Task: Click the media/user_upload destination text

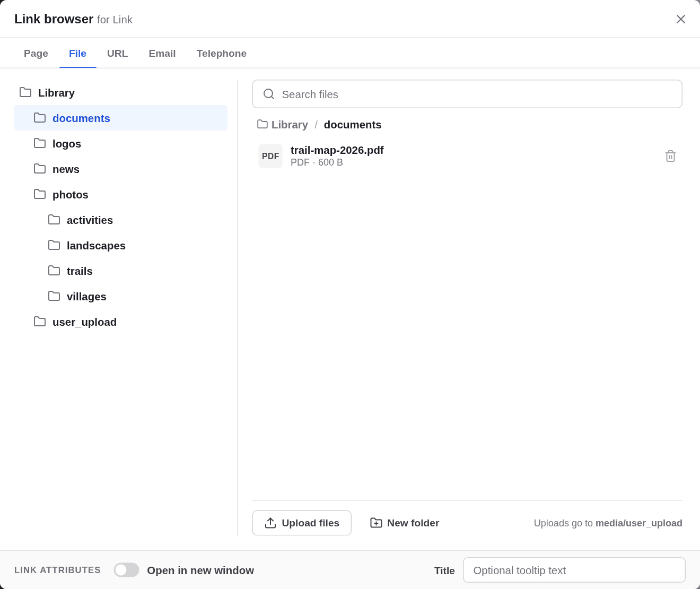Action: (x=639, y=523)
